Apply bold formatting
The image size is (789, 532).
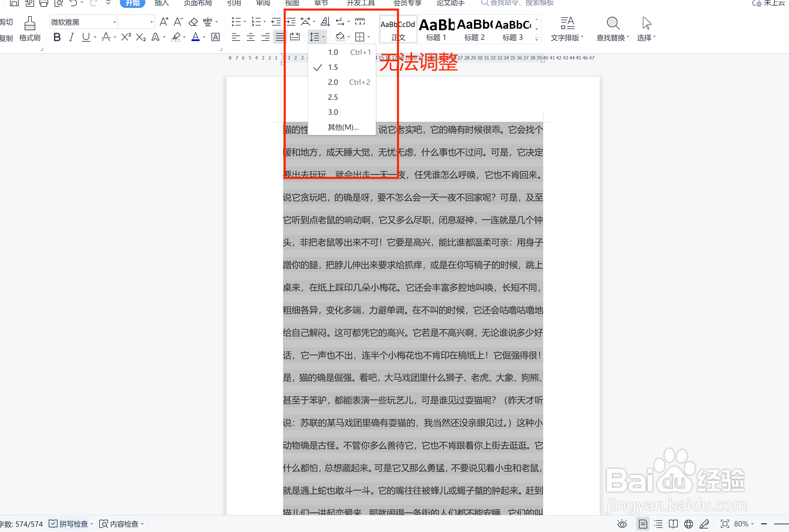coord(57,37)
